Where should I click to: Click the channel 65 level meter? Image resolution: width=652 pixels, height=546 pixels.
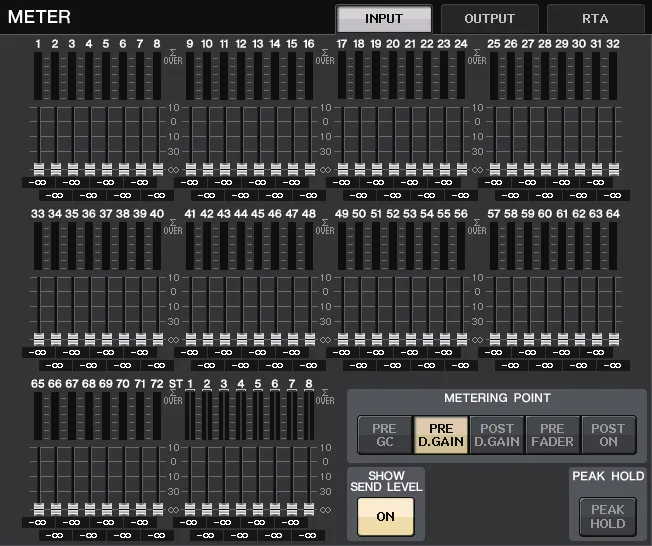click(x=38, y=416)
